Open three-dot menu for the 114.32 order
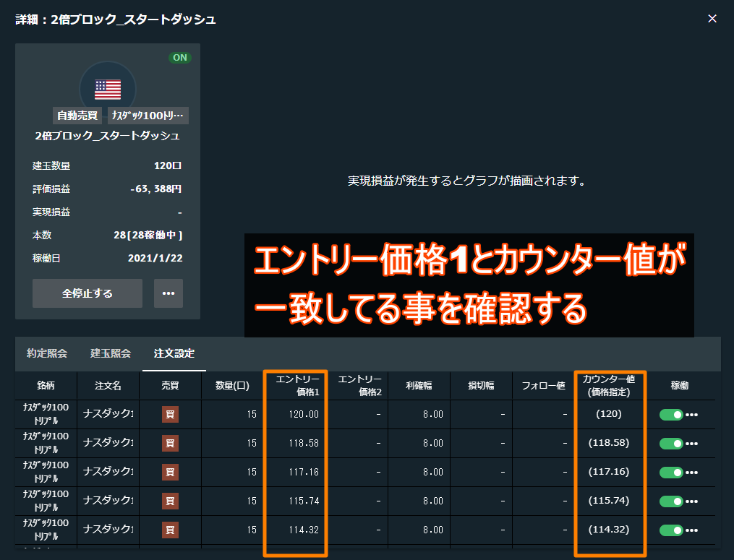This screenshot has width=734, height=560. 692,530
